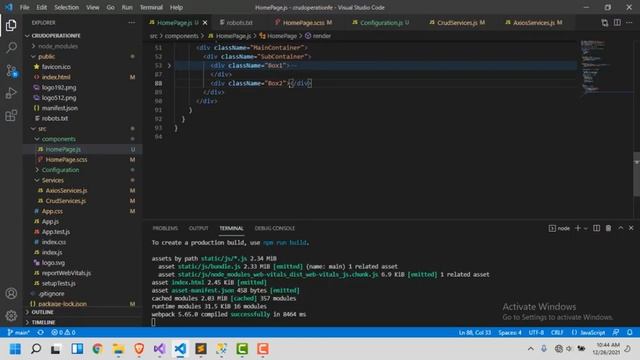Open the Extensions view
640x360 pixels.
point(11,116)
